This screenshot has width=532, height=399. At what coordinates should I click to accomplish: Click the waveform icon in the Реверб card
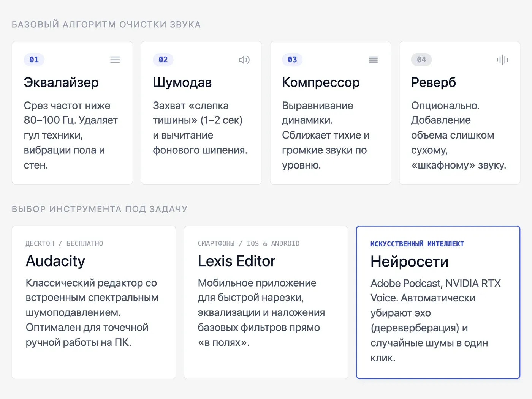pos(502,60)
